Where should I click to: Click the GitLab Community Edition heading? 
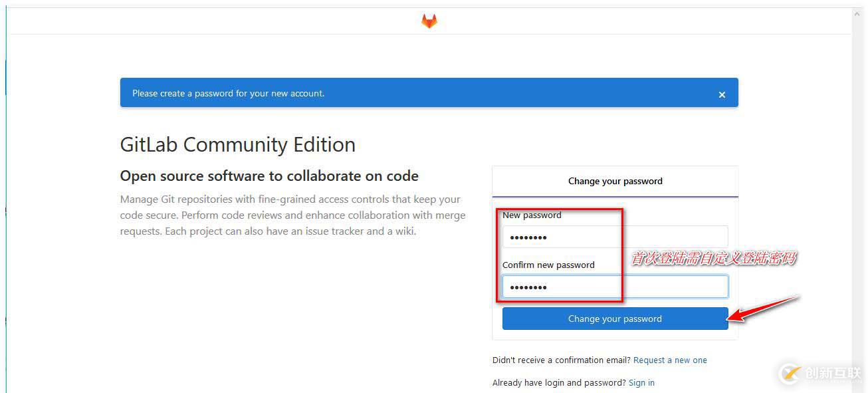click(x=238, y=144)
